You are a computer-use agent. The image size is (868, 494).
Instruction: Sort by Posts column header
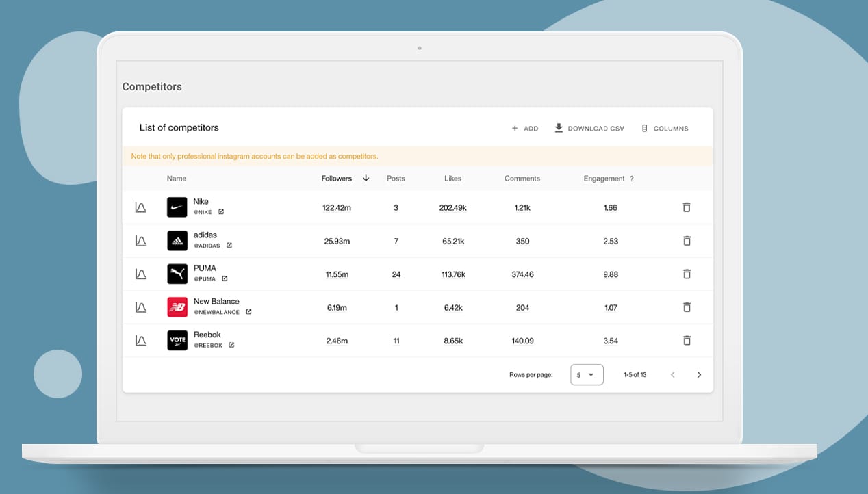coord(396,179)
